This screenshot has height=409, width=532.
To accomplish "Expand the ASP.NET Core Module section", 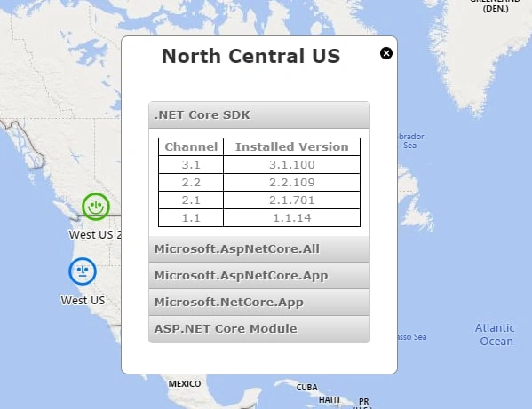I will [259, 328].
